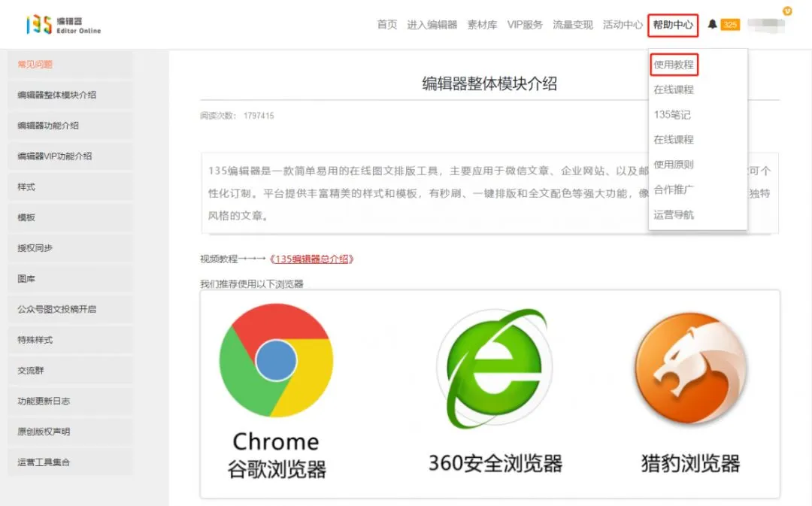Open the 交流群 sidebar item
This screenshot has width=812, height=506.
(x=69, y=370)
